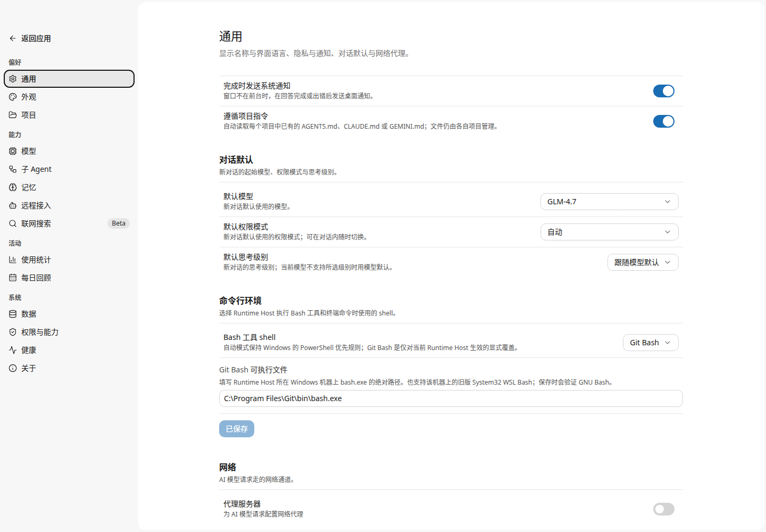The width and height of the screenshot is (766, 532).
Task: Open the 默认权限模式 自动 dropdown
Action: coord(609,232)
